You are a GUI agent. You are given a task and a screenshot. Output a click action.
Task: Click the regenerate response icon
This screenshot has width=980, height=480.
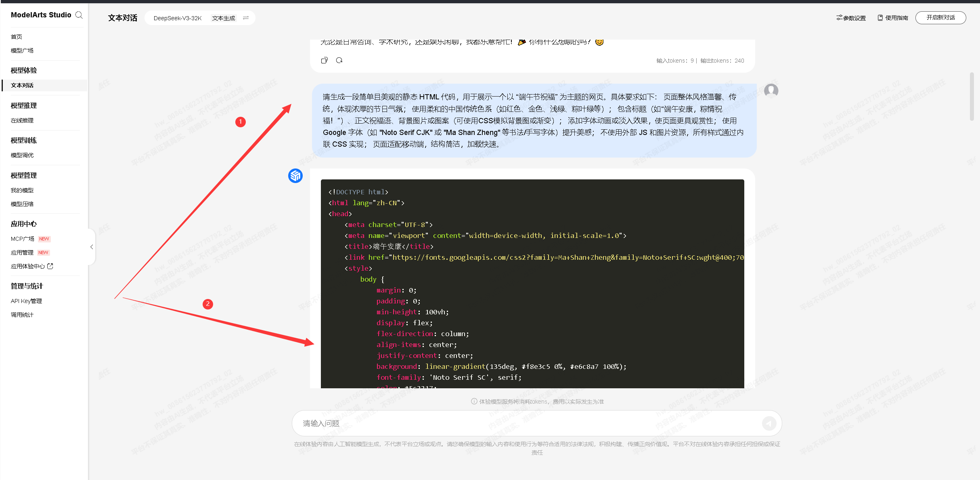(x=339, y=61)
